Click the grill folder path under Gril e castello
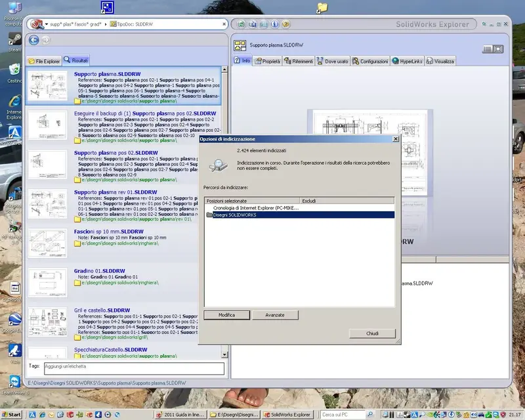525x420 pixels. (114, 337)
